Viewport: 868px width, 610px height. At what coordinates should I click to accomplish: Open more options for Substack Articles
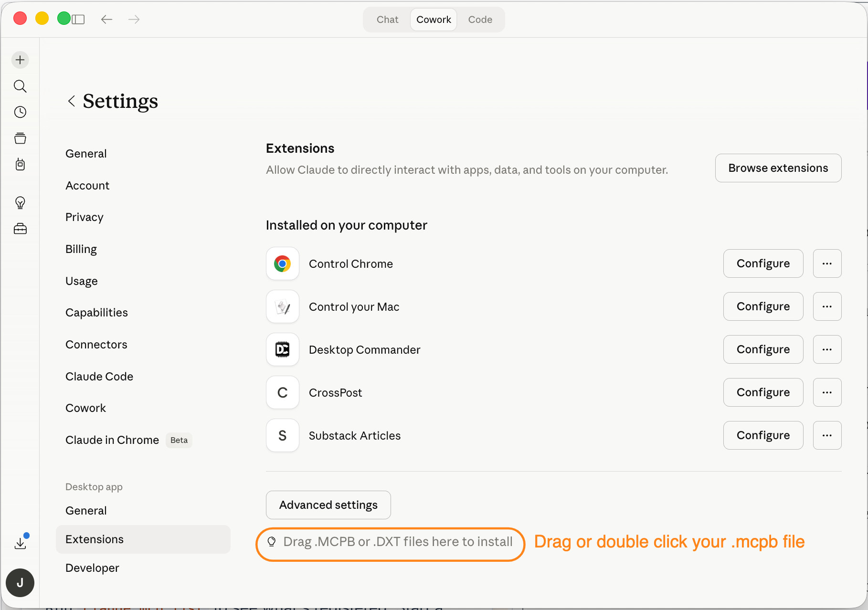coord(827,435)
